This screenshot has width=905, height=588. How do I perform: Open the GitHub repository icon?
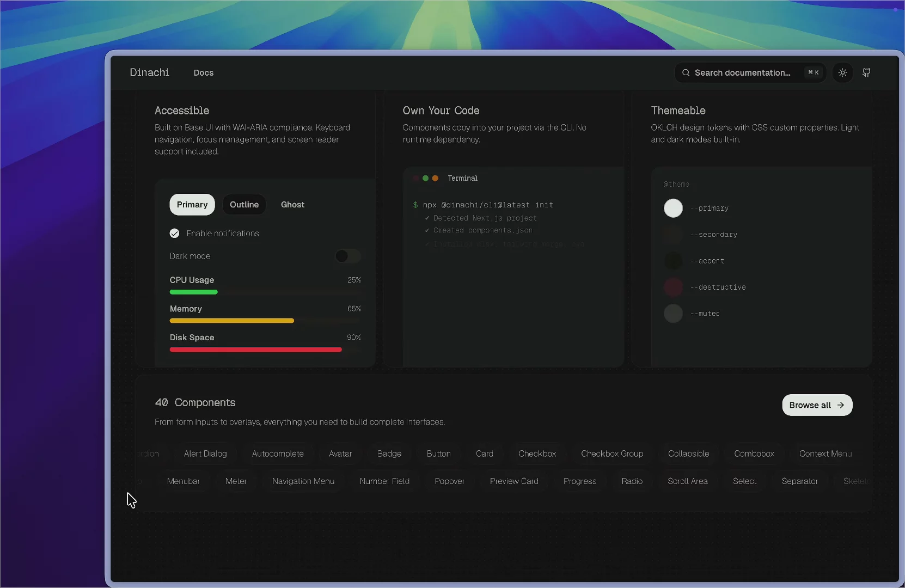click(866, 72)
